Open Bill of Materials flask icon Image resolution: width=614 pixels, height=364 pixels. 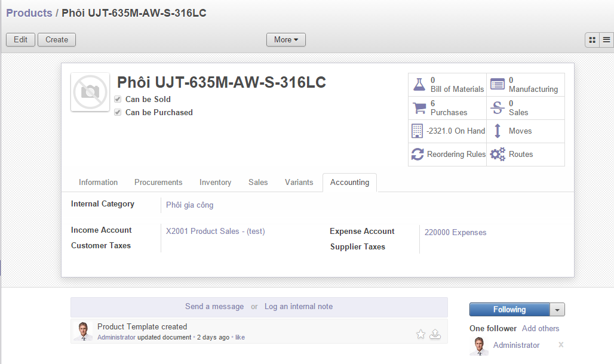[419, 85]
